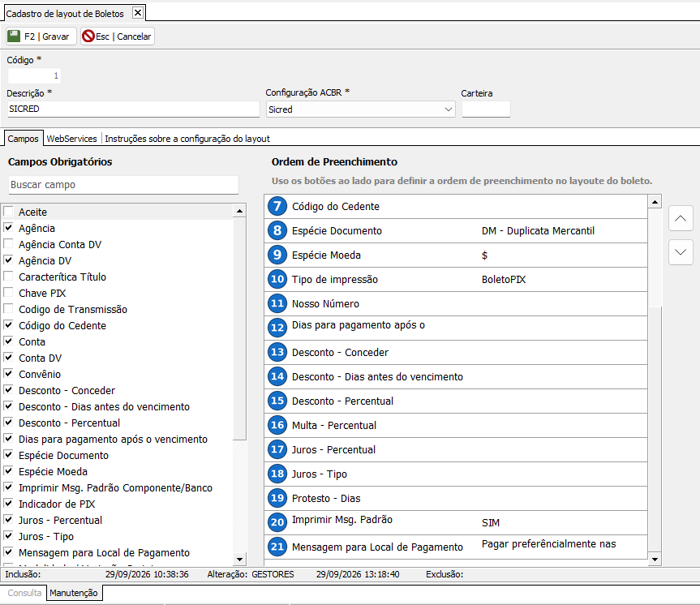Move selected field down with arrow button
The width and height of the screenshot is (700, 605).
681,252
